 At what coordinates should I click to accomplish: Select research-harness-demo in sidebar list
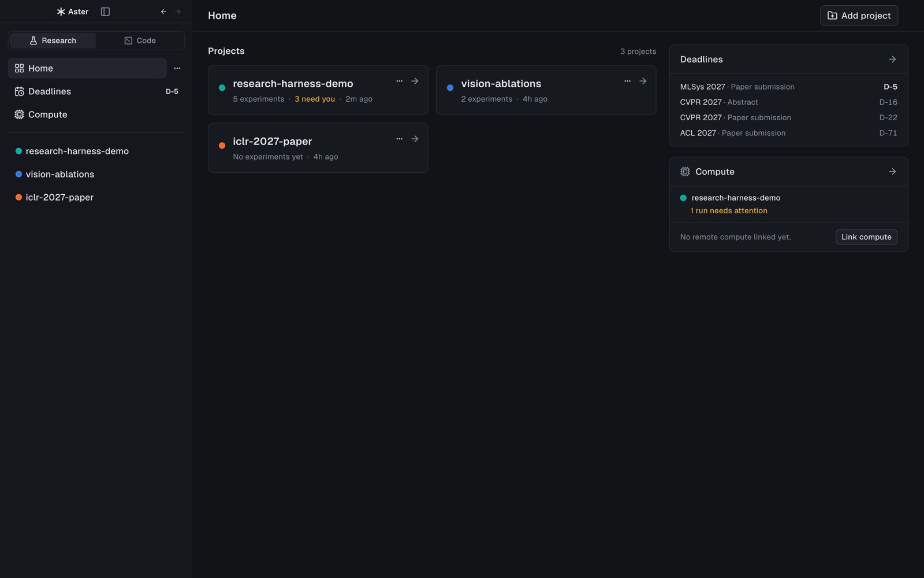coord(96,151)
